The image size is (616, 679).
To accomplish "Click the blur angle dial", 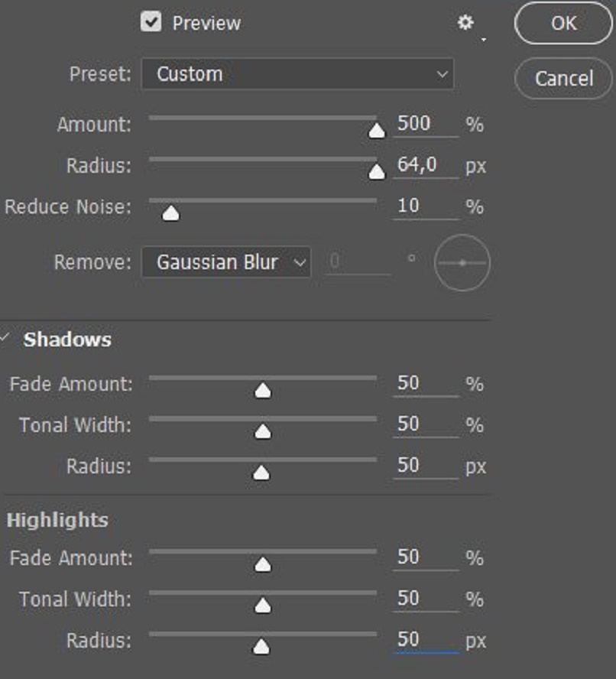I will point(462,263).
